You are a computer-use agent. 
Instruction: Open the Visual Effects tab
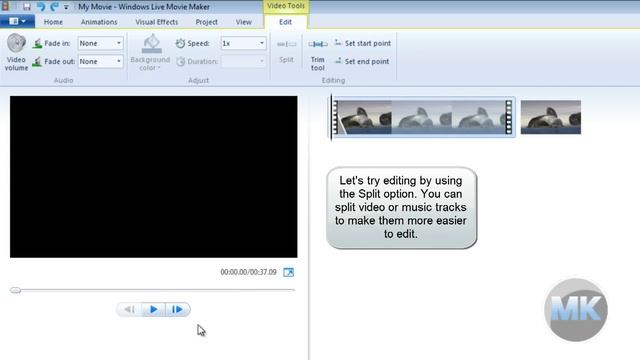(157, 22)
